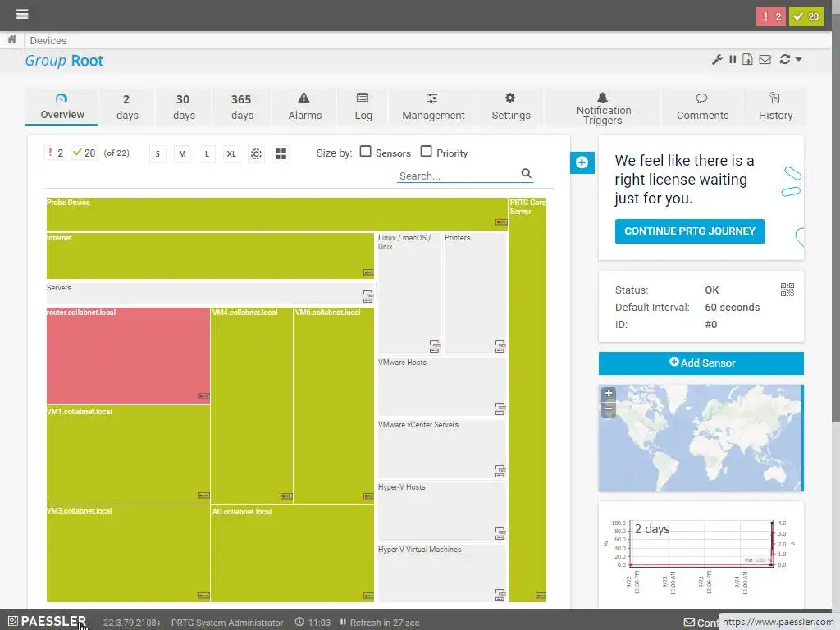The image size is (840, 630).
Task: Open the Management tab
Action: click(x=433, y=107)
